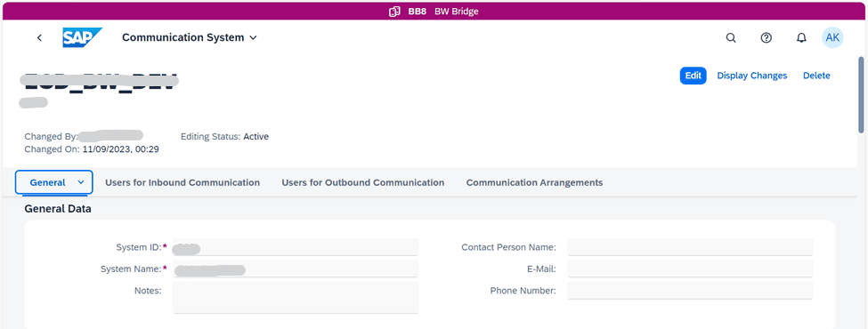Click the Edit button
This screenshot has width=868, height=329.
694,76
